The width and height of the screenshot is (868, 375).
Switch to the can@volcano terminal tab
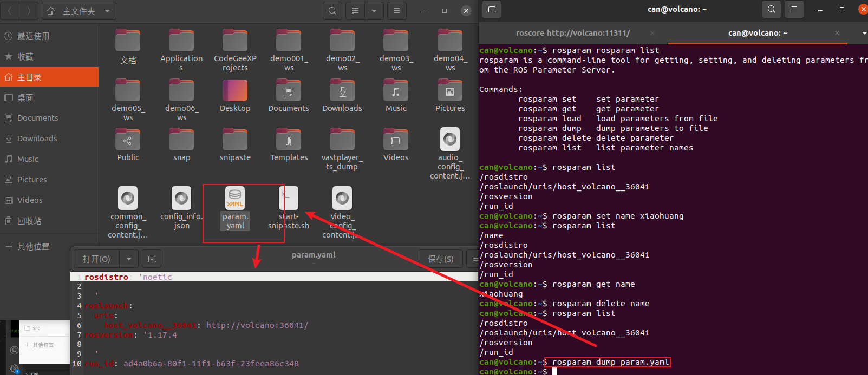(x=758, y=33)
